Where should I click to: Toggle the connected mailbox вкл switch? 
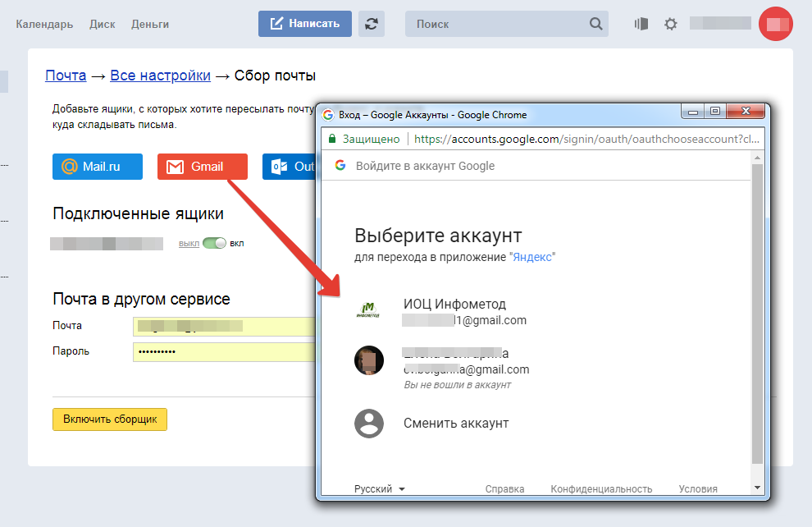(x=214, y=243)
